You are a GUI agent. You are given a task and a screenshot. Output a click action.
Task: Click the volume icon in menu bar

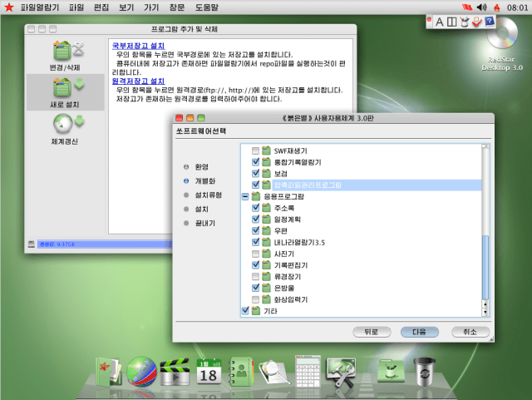tap(480, 7)
